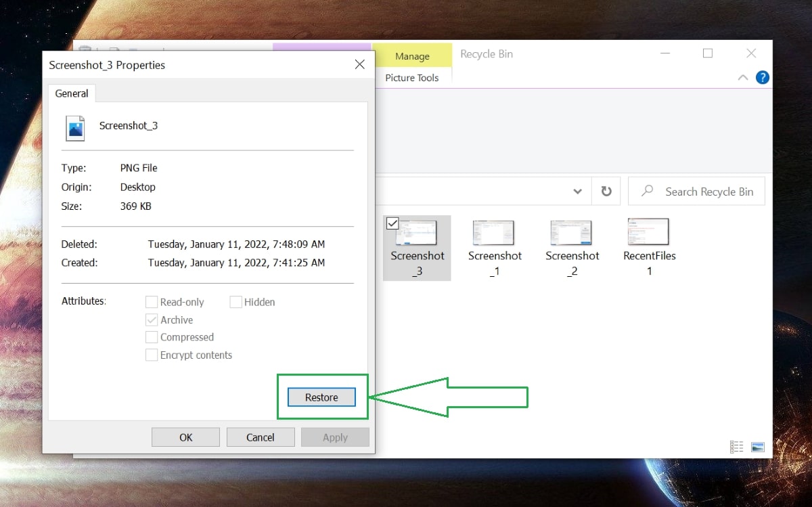This screenshot has width=812, height=507.
Task: Click the Restore button in Properties dialog
Action: click(x=321, y=397)
